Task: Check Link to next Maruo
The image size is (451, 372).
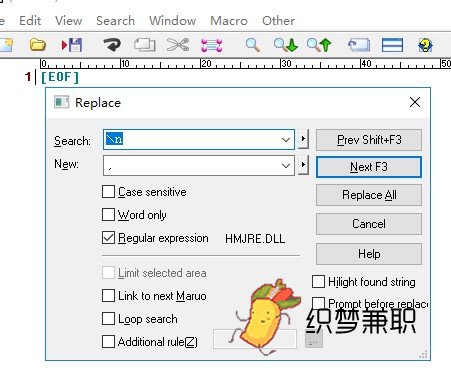Action: [x=108, y=296]
